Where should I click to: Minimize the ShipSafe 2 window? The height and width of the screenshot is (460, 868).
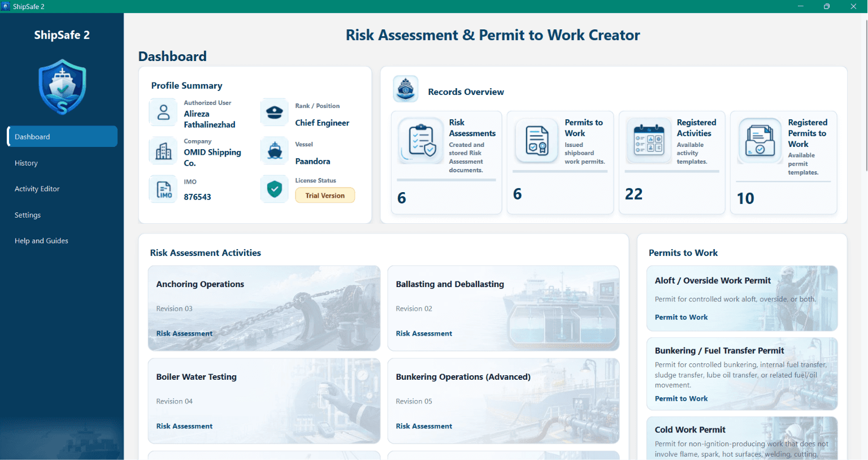[x=800, y=6]
